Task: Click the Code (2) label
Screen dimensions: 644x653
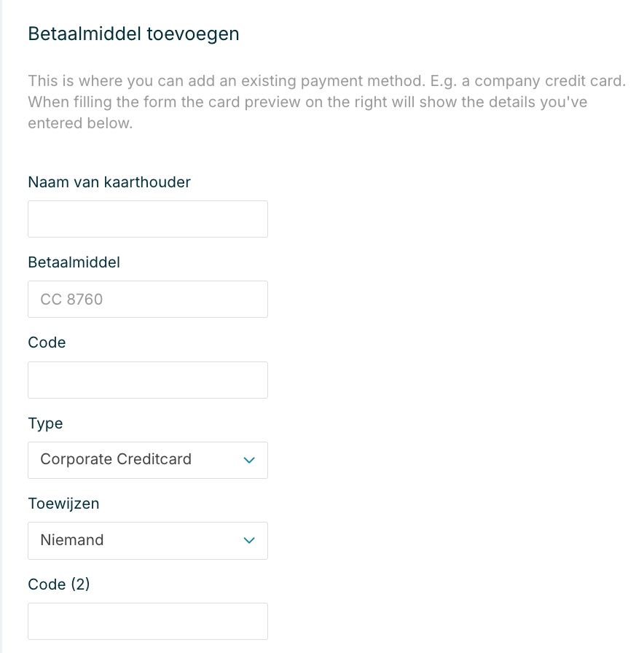Action: [58, 584]
